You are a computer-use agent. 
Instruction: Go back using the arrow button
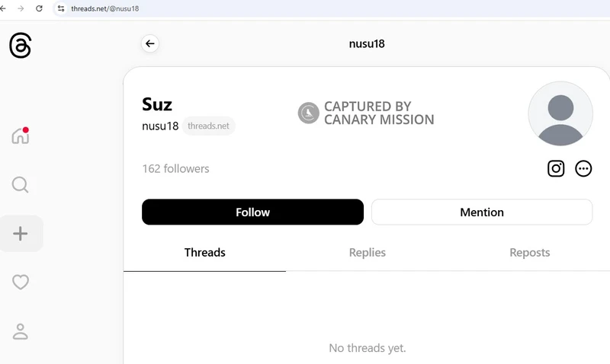pos(149,43)
